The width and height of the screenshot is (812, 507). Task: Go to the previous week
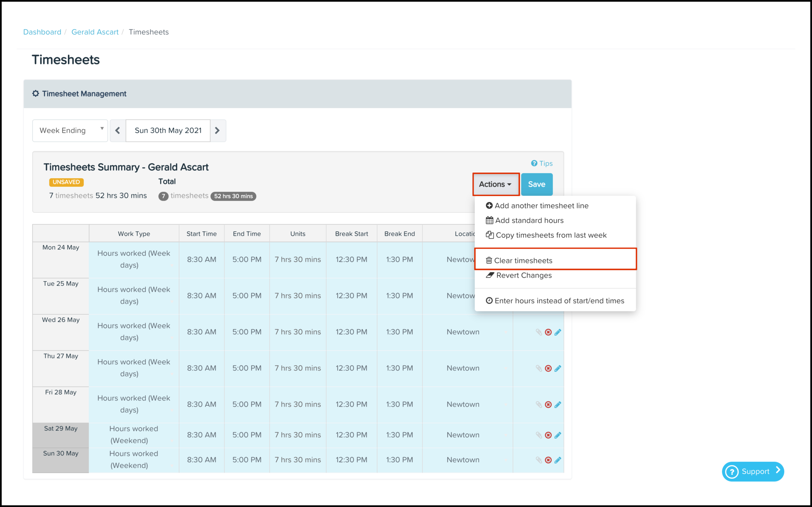pos(118,130)
